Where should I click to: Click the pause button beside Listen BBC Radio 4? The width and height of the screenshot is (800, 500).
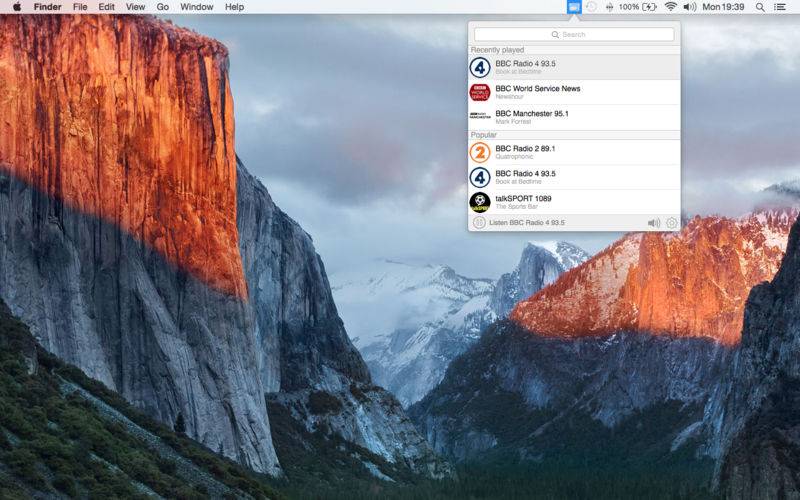[479, 223]
